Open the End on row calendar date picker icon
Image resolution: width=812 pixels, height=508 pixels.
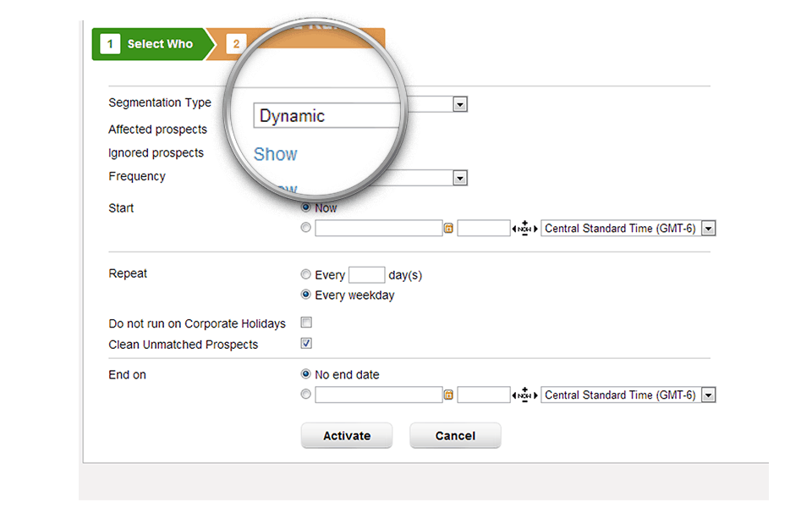click(x=448, y=395)
